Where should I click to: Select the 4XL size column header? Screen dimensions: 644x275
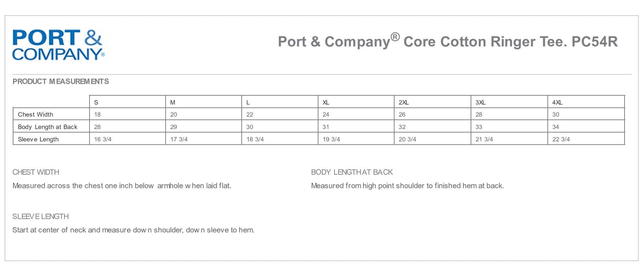pyautogui.click(x=557, y=102)
